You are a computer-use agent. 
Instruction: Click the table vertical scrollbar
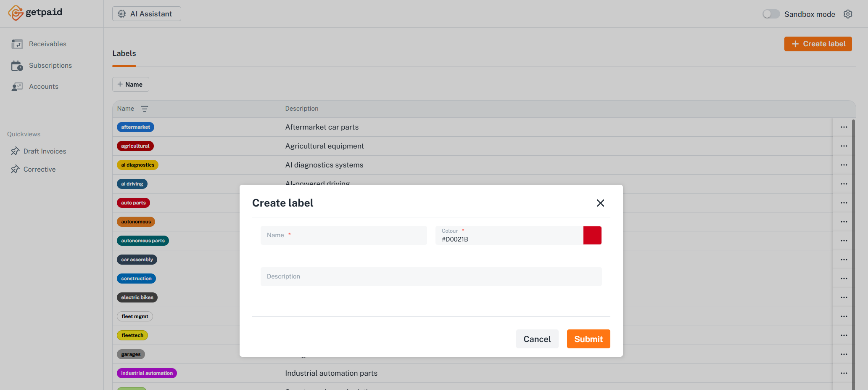pos(853,254)
